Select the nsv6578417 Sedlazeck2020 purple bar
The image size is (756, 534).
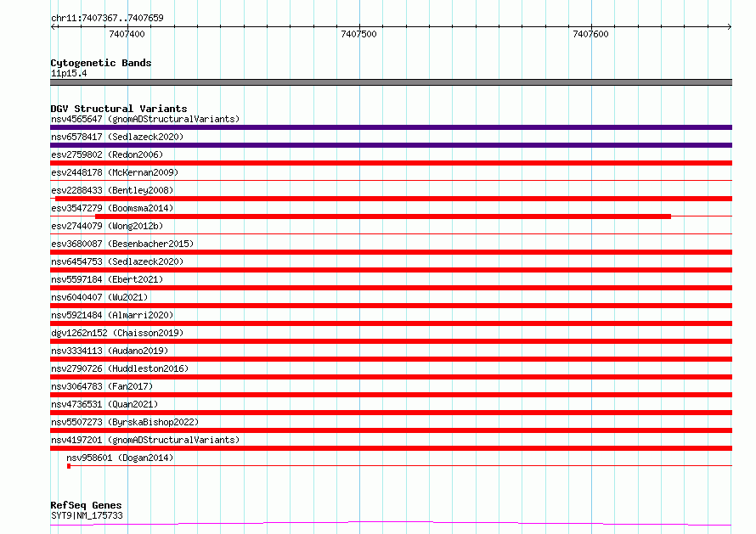391,145
